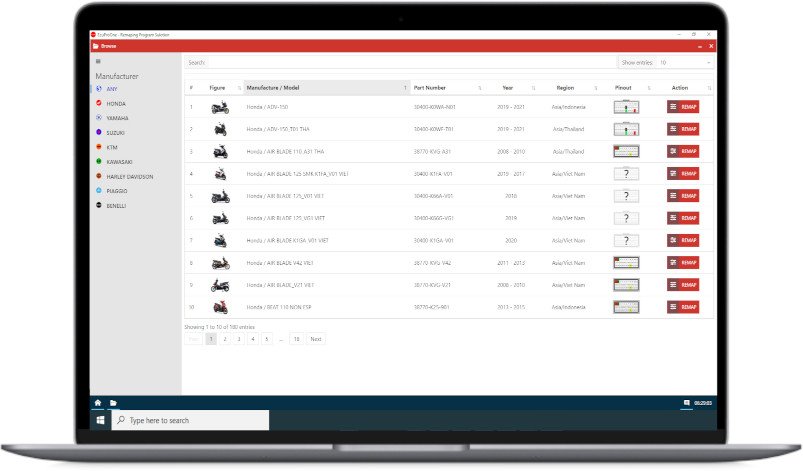The width and height of the screenshot is (803, 471).
Task: Go to Next page of results
Action: (316, 339)
